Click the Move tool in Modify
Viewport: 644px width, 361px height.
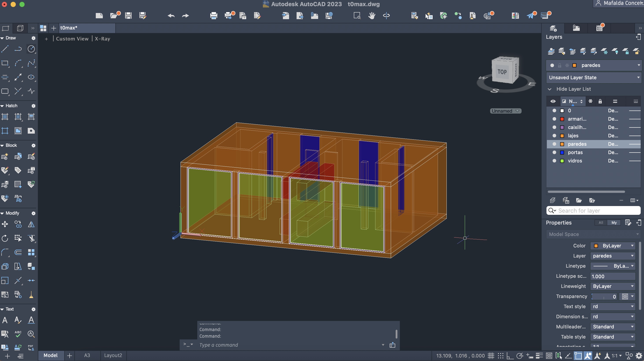point(5,224)
